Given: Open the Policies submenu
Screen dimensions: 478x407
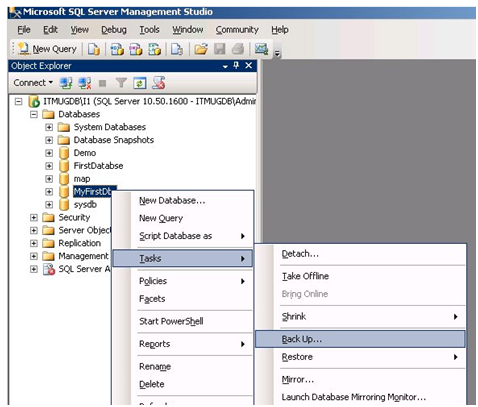Looking at the screenshot, I should [183, 281].
